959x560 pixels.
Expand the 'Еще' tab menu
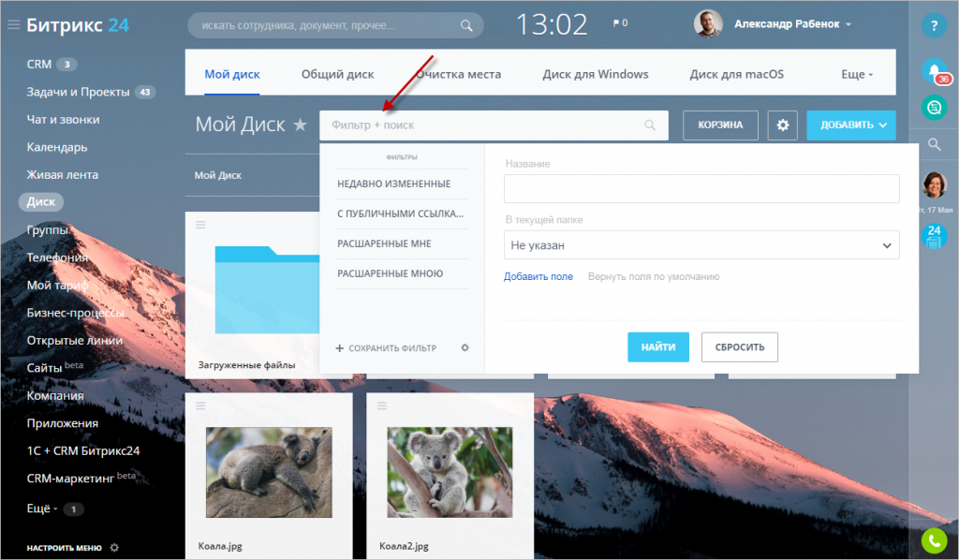856,74
